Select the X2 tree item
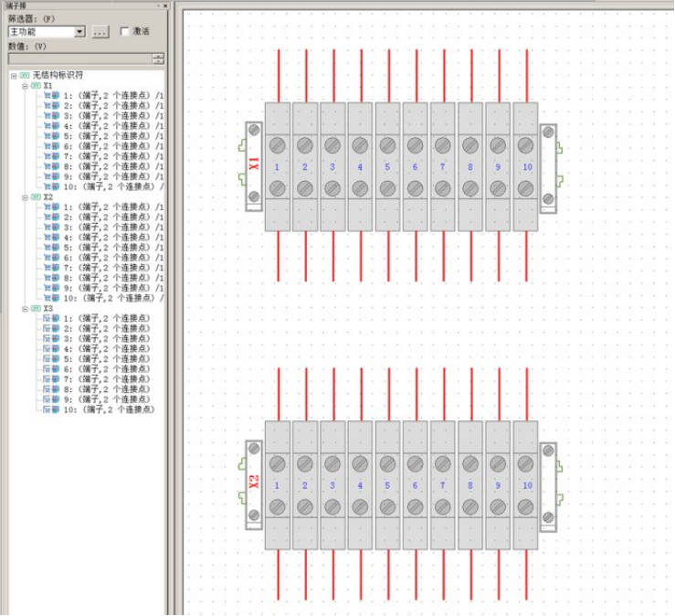 click(x=47, y=197)
